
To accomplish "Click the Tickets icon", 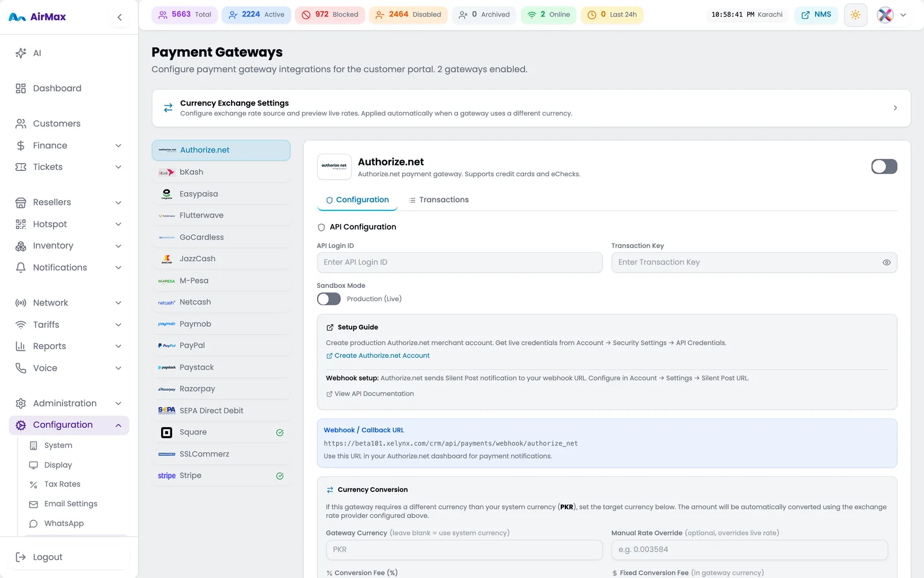I will pos(21,167).
